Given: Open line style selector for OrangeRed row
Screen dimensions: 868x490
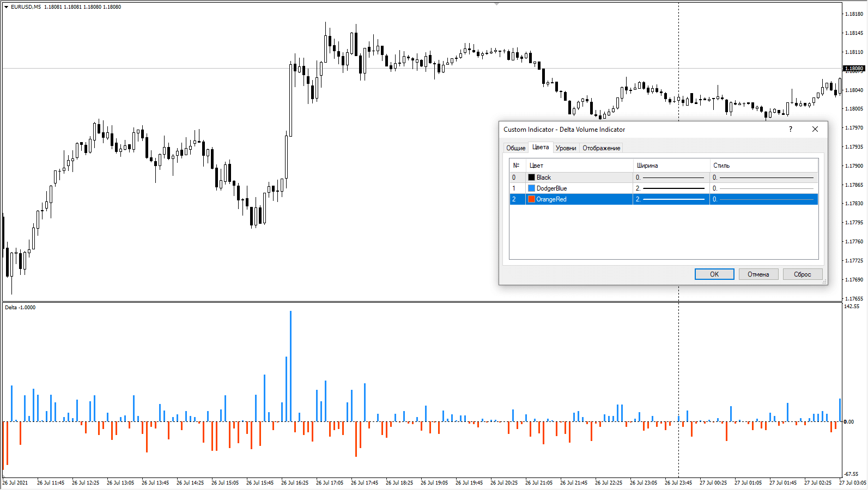Looking at the screenshot, I should (763, 199).
